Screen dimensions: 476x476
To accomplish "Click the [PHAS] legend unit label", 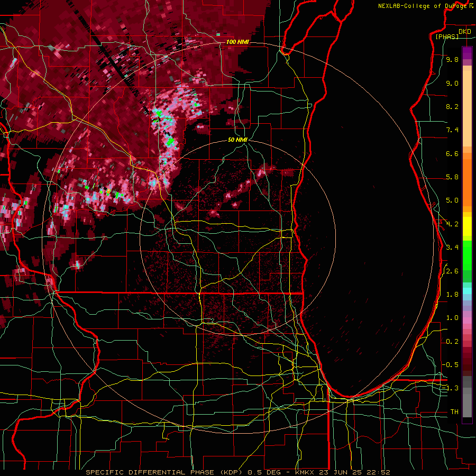I will 447,36.
